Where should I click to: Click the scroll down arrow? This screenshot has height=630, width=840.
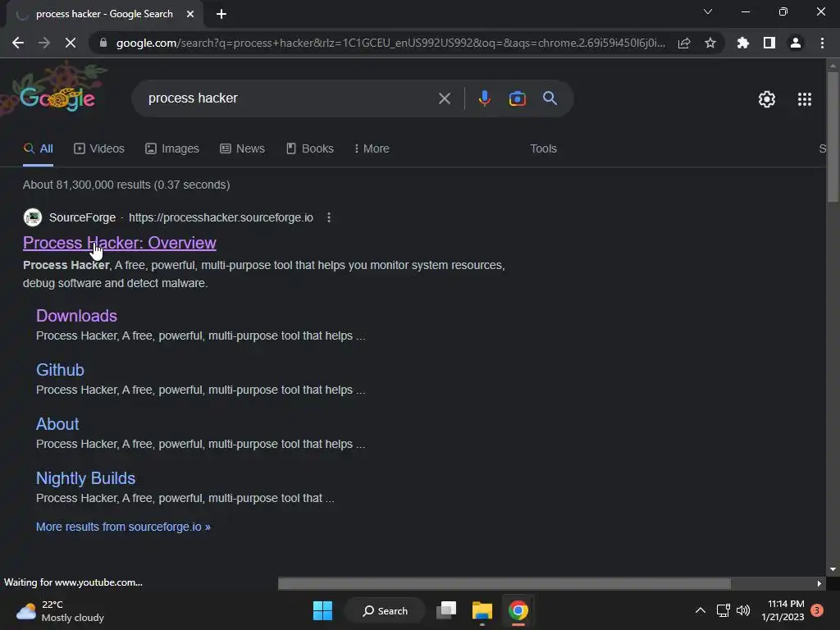tap(833, 569)
